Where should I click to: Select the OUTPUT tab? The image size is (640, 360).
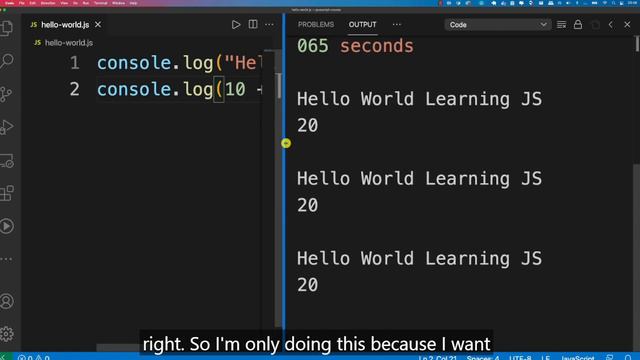[362, 24]
